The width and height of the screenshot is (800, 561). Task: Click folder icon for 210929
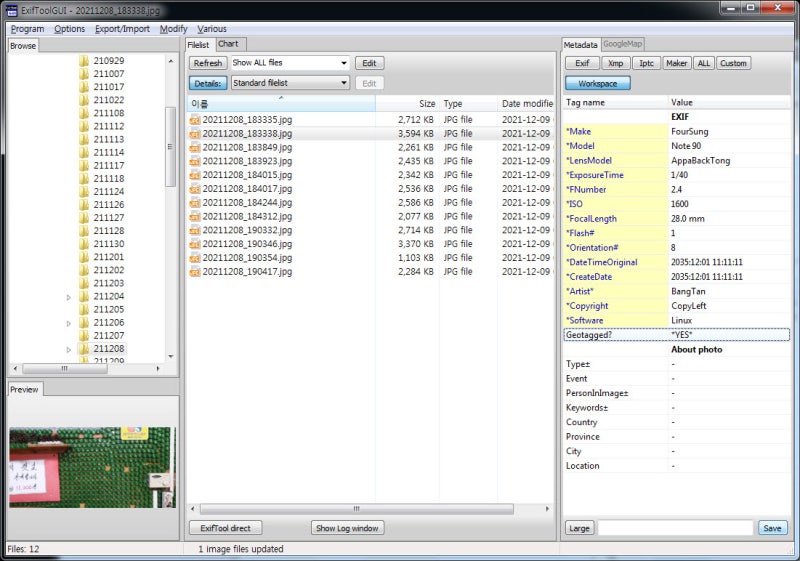(84, 61)
